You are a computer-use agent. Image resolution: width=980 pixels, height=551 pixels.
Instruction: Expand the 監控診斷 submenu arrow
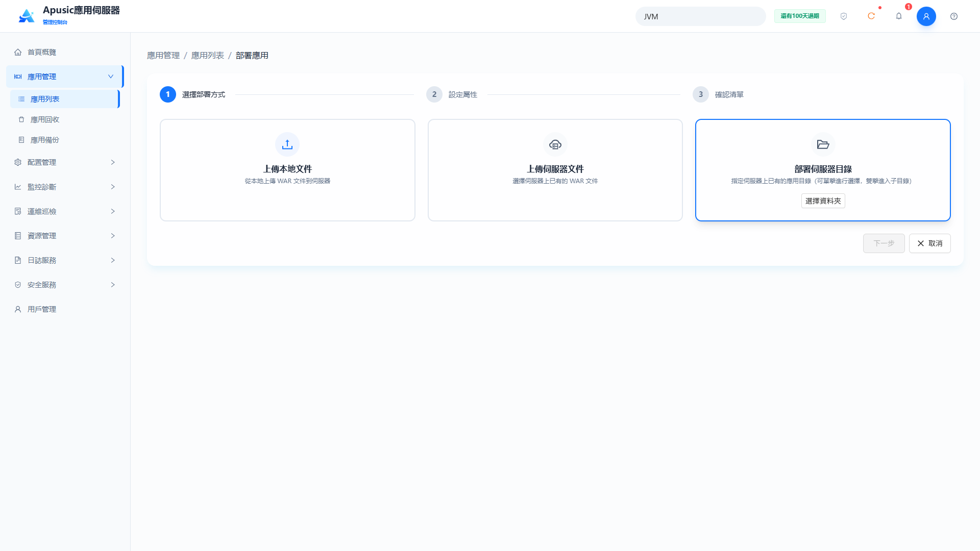pos(113,187)
